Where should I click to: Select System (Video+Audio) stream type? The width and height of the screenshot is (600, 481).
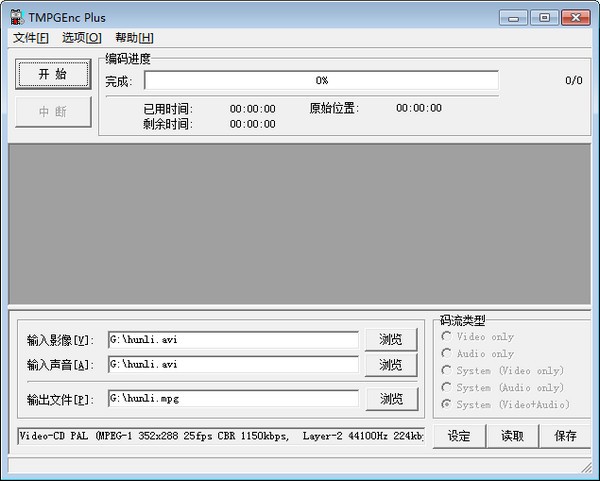505,404
